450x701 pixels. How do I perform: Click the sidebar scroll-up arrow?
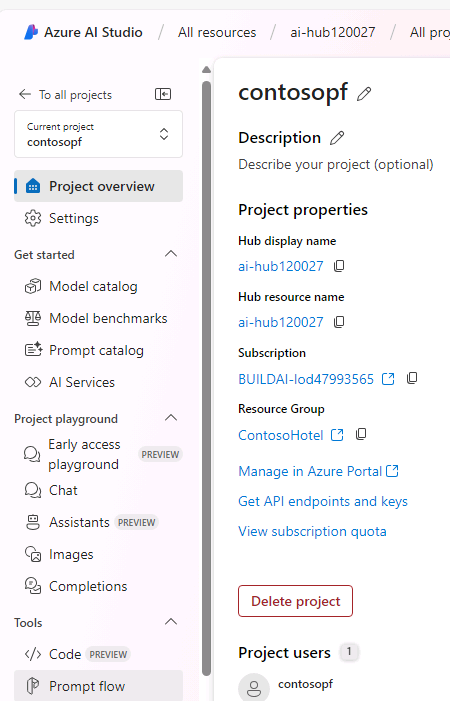206,69
